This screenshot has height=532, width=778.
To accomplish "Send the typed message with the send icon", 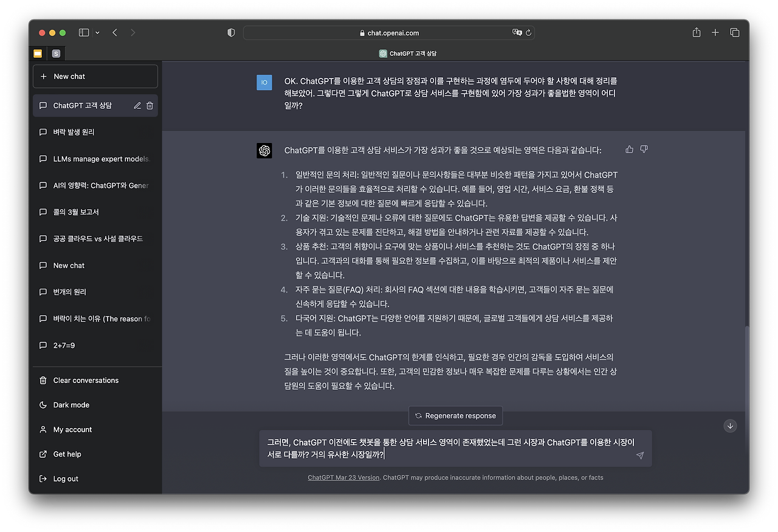I will click(x=639, y=455).
